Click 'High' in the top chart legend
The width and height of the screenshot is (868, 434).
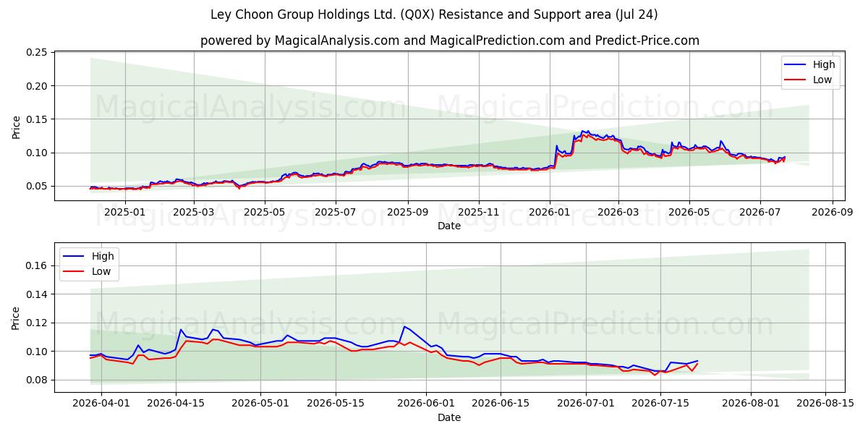pyautogui.click(x=823, y=64)
